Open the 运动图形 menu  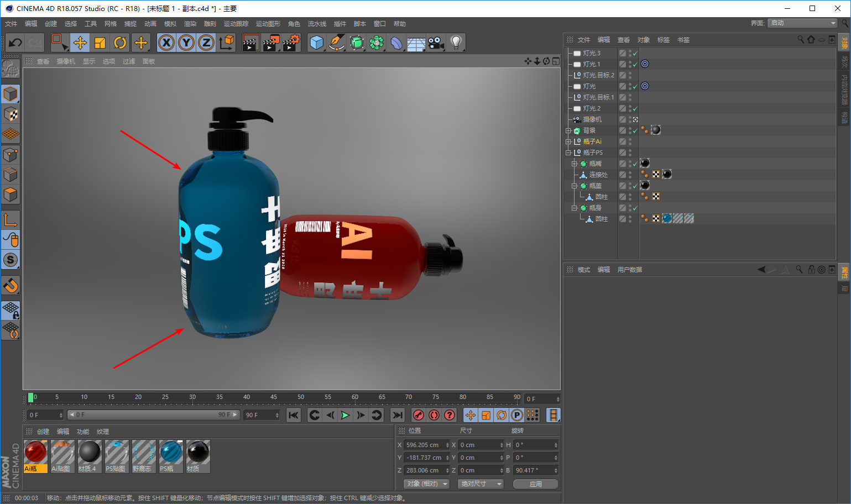268,24
